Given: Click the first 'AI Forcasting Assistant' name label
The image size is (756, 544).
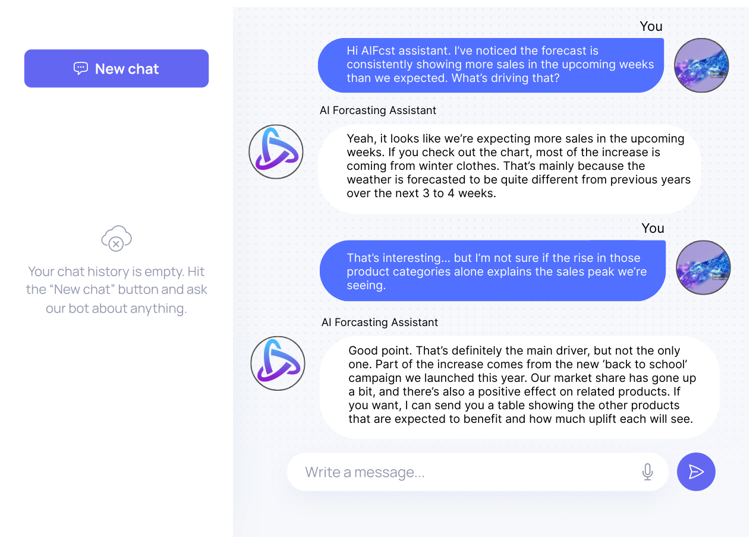Looking at the screenshot, I should (x=378, y=110).
